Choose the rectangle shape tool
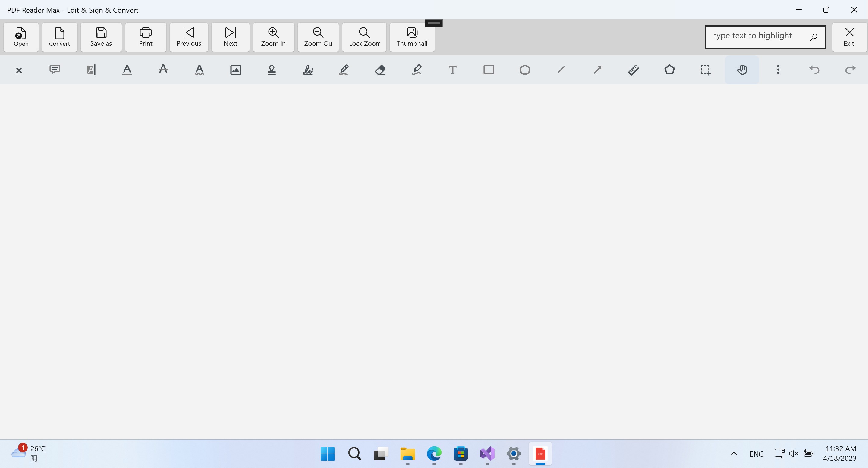 [489, 70]
